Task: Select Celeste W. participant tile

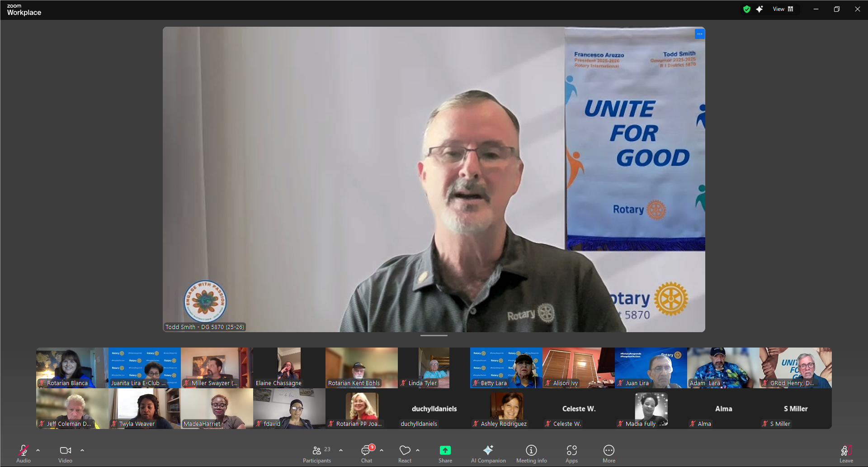Action: pyautogui.click(x=579, y=409)
